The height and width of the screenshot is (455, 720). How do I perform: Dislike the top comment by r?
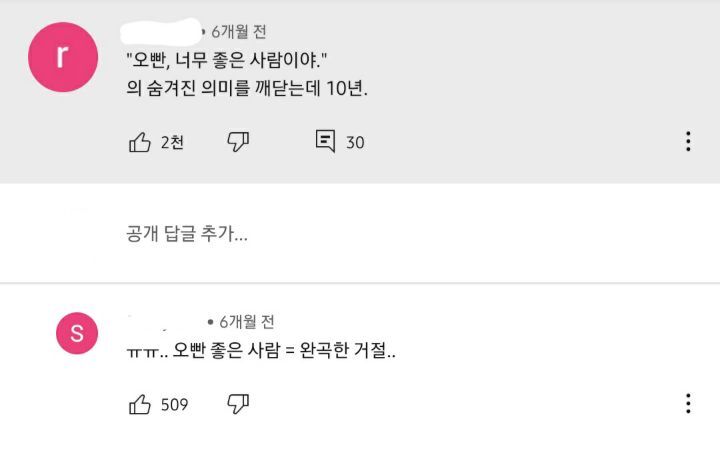pyautogui.click(x=238, y=142)
